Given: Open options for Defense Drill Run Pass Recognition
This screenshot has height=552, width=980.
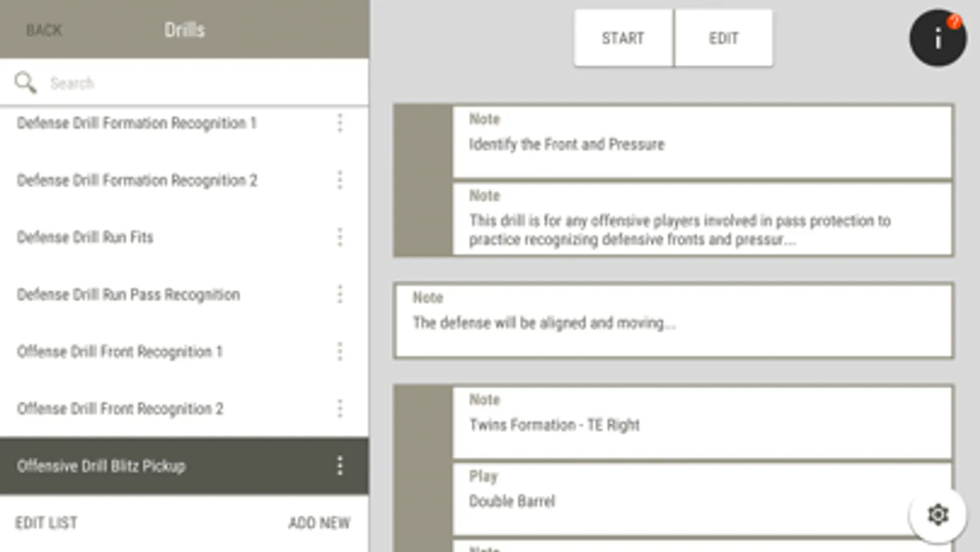Looking at the screenshot, I should coord(340,294).
